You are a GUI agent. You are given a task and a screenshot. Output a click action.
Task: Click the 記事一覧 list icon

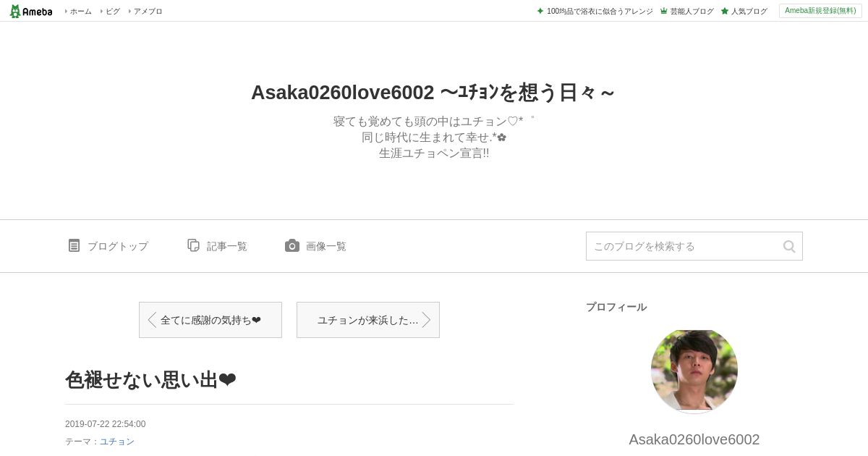(x=193, y=245)
